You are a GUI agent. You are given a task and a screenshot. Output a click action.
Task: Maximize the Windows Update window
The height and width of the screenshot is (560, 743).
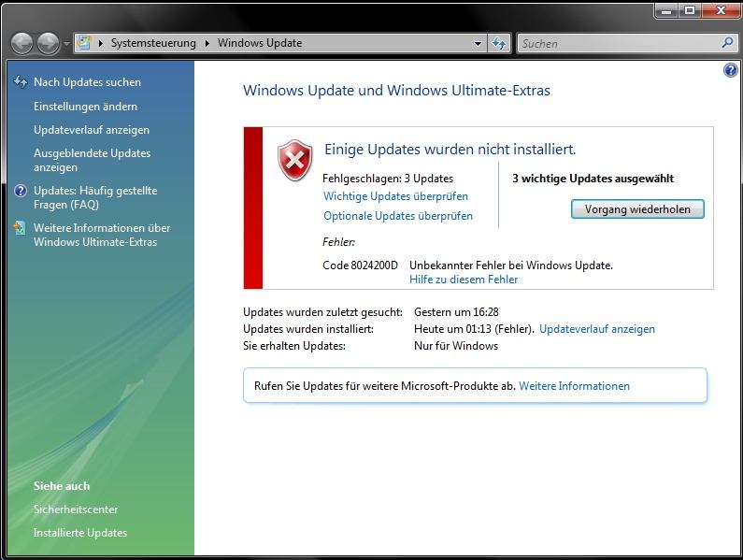(690, 10)
